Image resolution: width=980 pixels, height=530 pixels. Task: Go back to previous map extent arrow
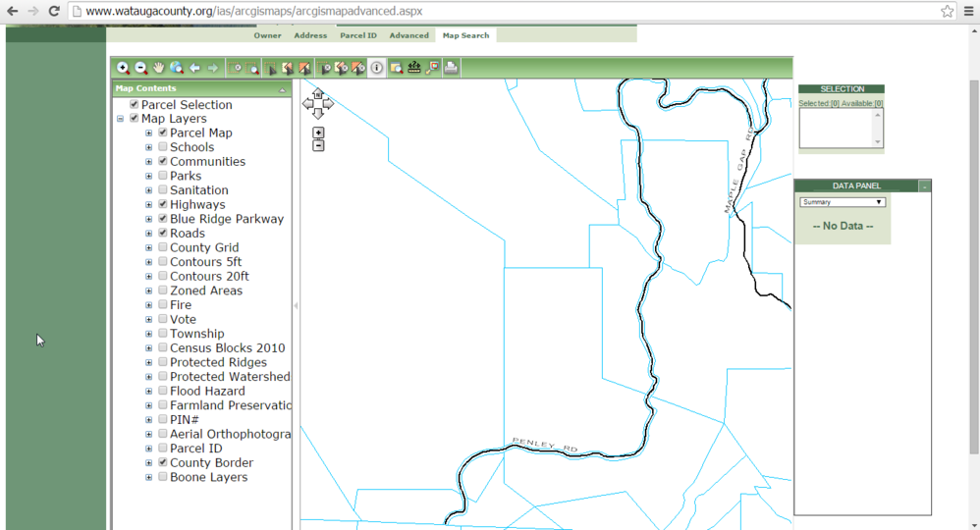(194, 68)
